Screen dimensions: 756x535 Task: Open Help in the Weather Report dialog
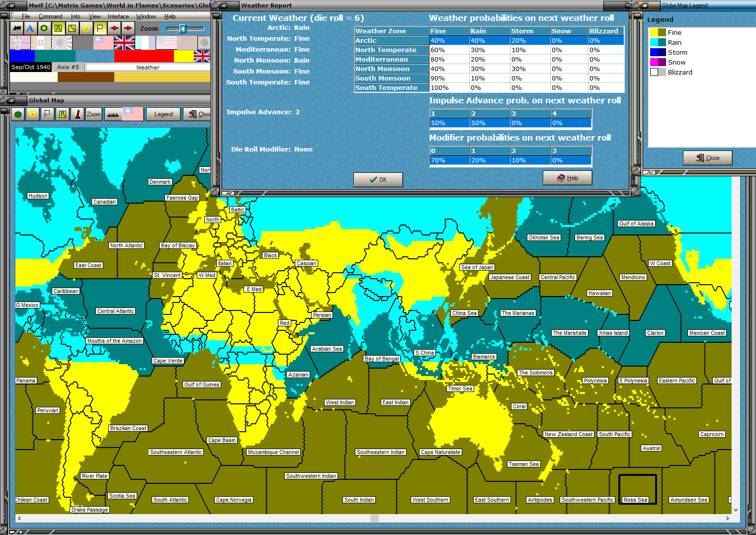click(568, 178)
